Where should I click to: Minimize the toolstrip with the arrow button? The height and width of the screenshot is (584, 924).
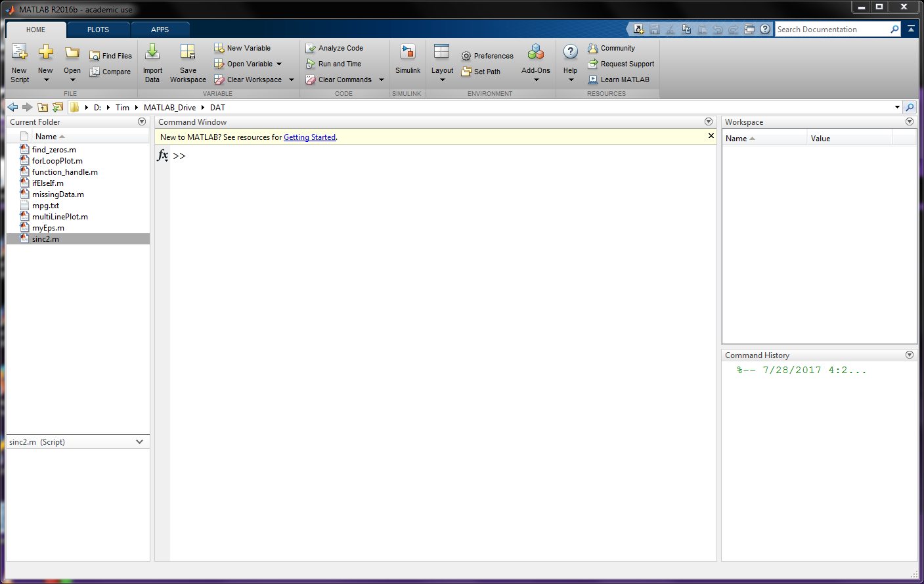click(911, 29)
